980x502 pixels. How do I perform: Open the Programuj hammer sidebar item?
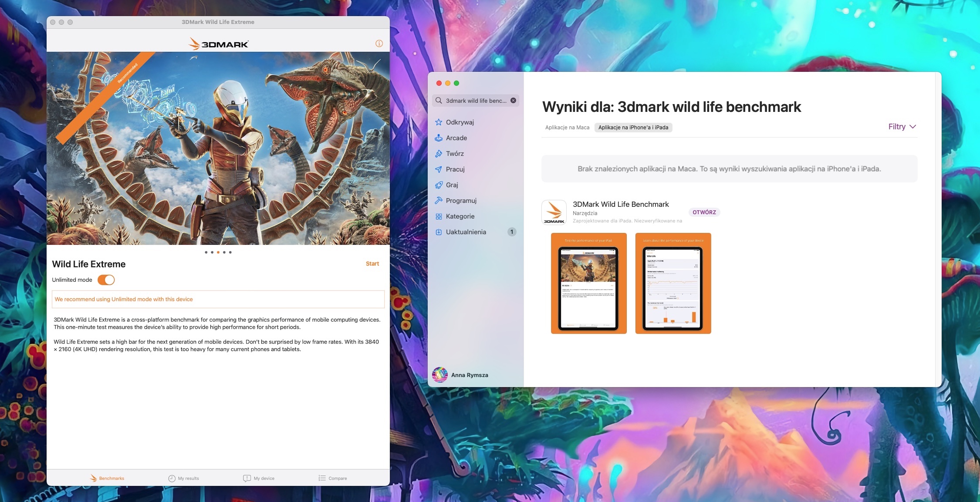439,201
